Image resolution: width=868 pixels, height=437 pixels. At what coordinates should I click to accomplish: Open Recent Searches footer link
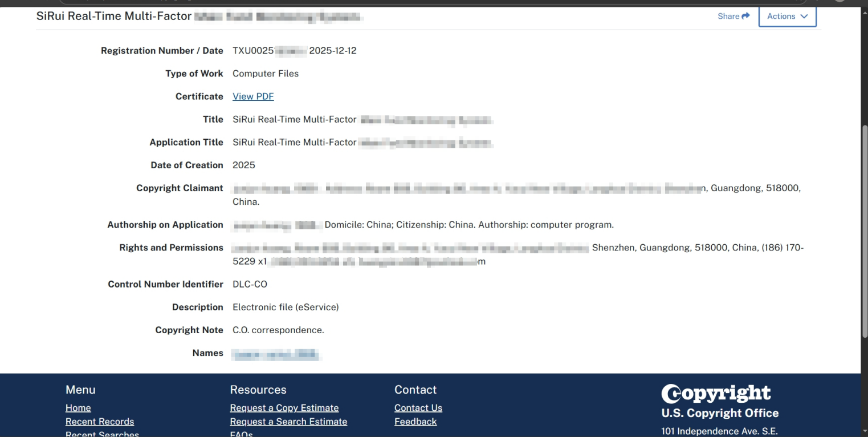click(x=102, y=434)
